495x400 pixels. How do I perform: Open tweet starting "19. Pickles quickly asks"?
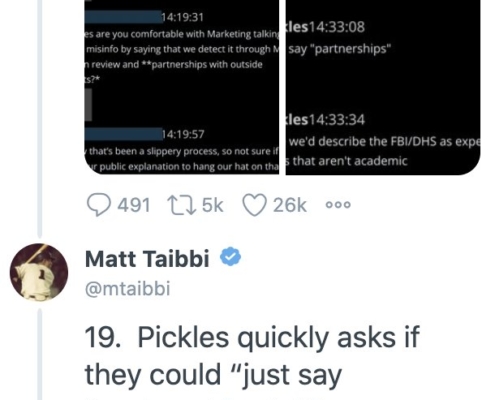[x=252, y=356]
